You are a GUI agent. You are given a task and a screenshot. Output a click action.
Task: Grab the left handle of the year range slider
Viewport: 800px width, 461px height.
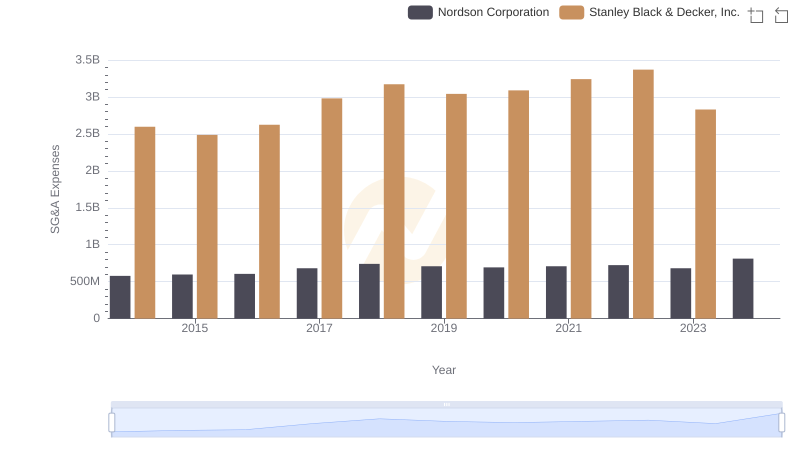[x=112, y=422]
